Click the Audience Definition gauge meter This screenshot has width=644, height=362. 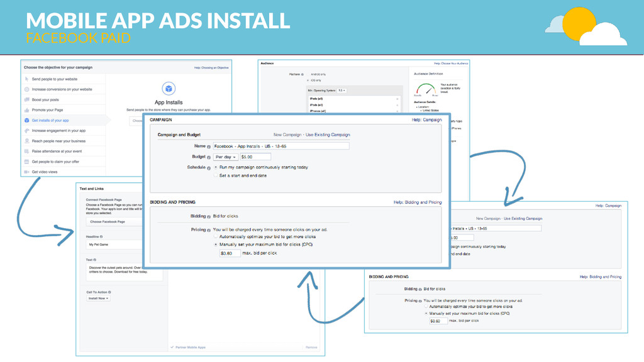pyautogui.click(x=426, y=89)
